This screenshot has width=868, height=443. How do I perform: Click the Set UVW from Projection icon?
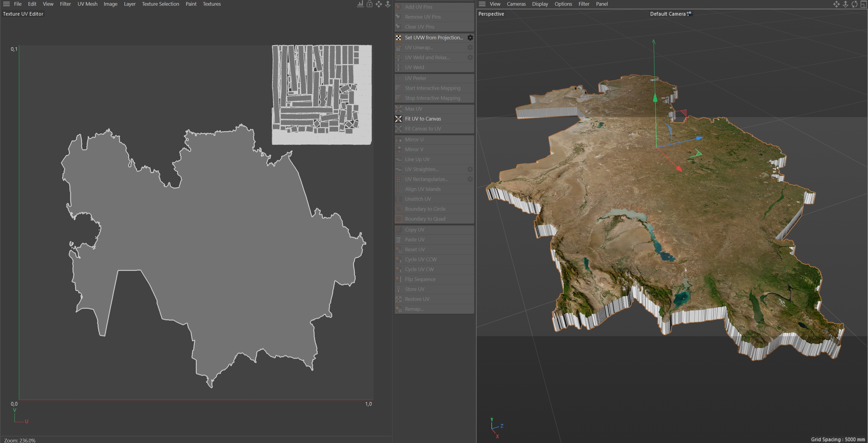398,38
